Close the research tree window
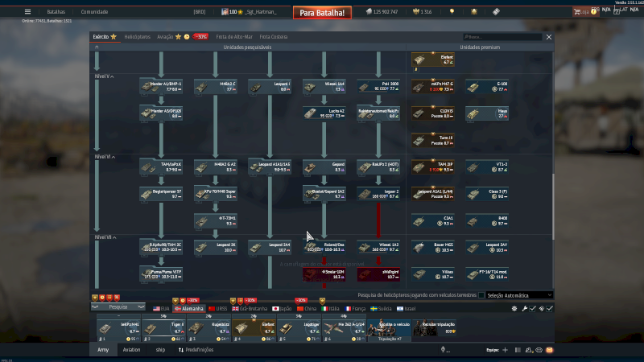644x362 pixels. [x=549, y=37]
